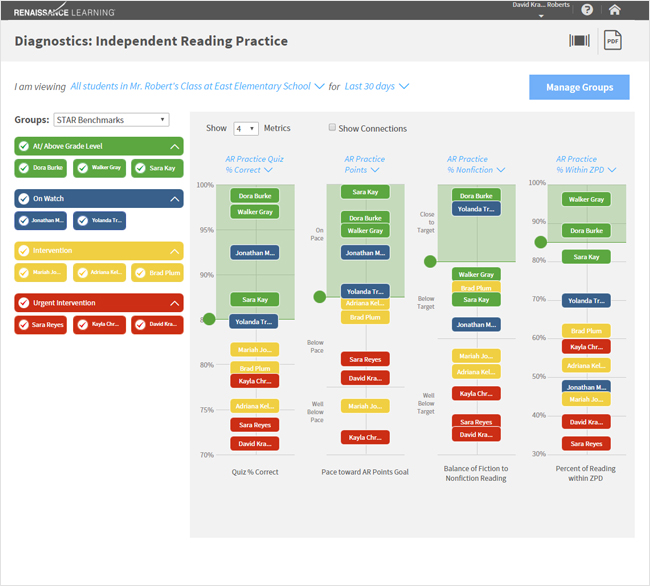
Task: Select Brad Plum in % Within ZPD chart
Action: pos(586,331)
